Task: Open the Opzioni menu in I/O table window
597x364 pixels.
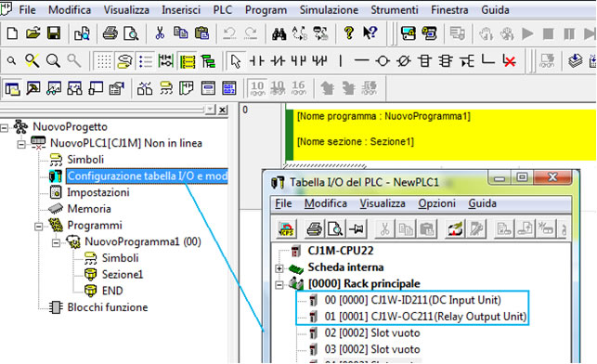Action: pos(436,203)
